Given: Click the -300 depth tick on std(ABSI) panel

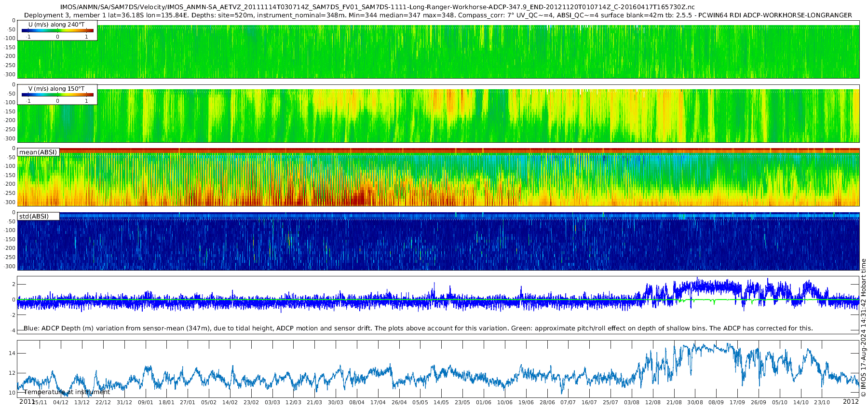Looking at the screenshot, I should coord(10,266).
